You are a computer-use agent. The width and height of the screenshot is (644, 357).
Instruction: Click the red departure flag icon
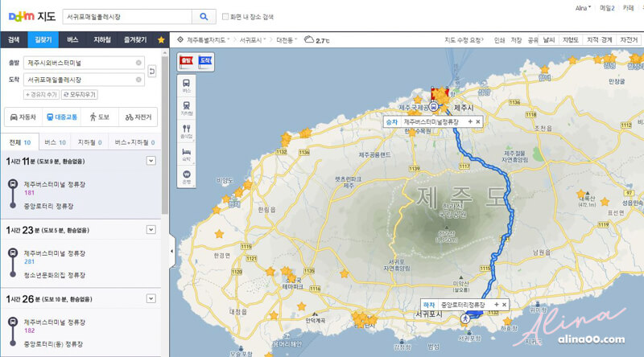pos(187,61)
